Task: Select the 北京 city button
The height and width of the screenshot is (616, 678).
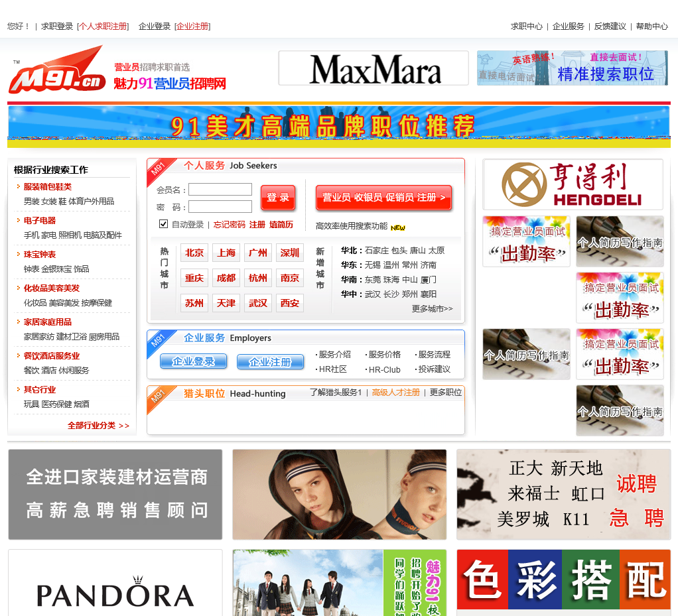Action: pos(194,253)
